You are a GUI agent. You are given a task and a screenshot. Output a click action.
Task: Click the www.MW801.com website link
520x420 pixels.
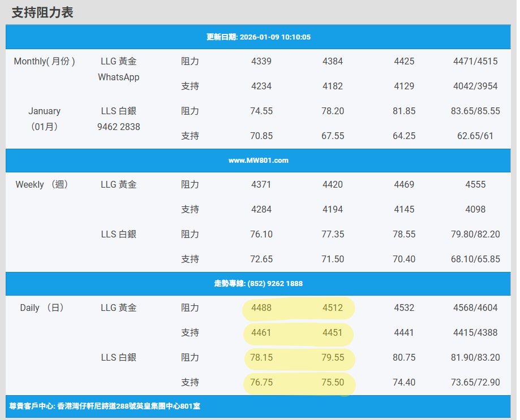pos(258,161)
